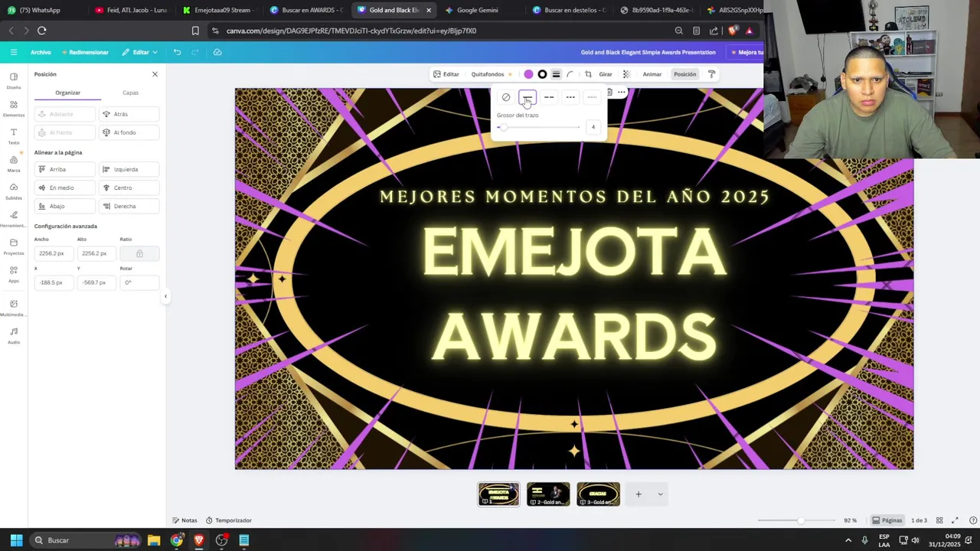
Task: Align element Abajo on page
Action: pyautogui.click(x=65, y=206)
